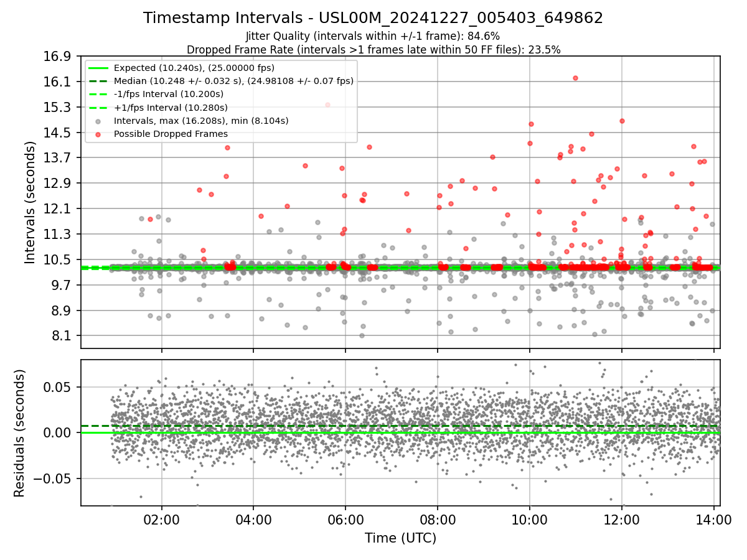
Task: Click the 14:00 x-axis tick label
Action: [713, 520]
